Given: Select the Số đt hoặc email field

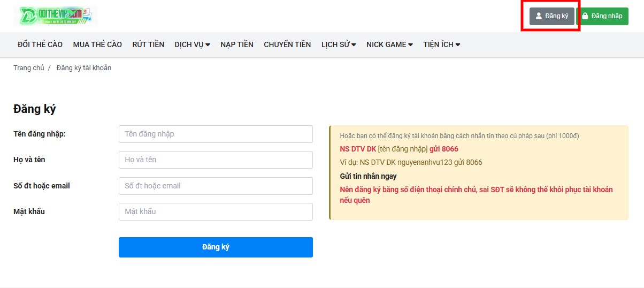Looking at the screenshot, I should 216,186.
